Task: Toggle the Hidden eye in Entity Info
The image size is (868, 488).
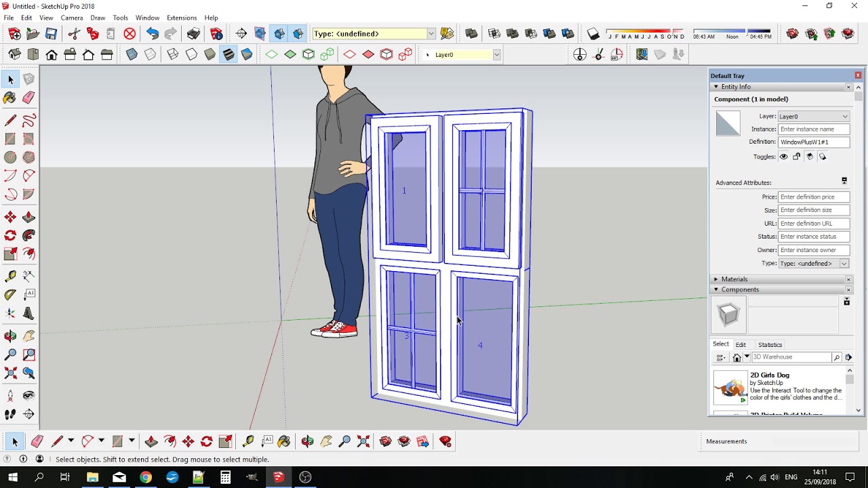Action: [x=783, y=157]
